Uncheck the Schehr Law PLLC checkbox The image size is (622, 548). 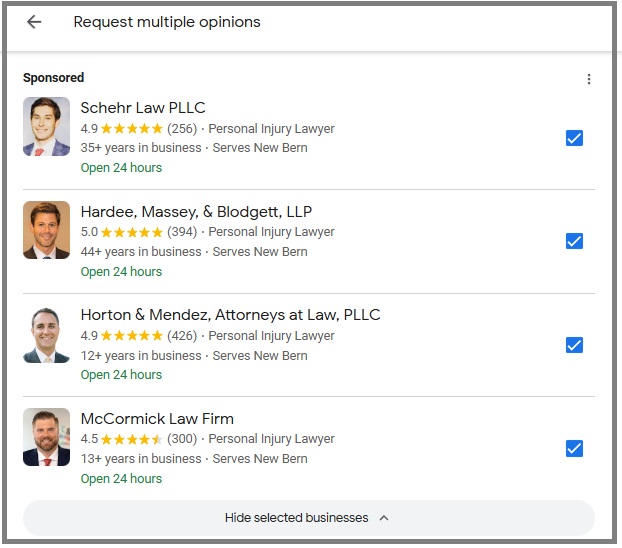[574, 138]
